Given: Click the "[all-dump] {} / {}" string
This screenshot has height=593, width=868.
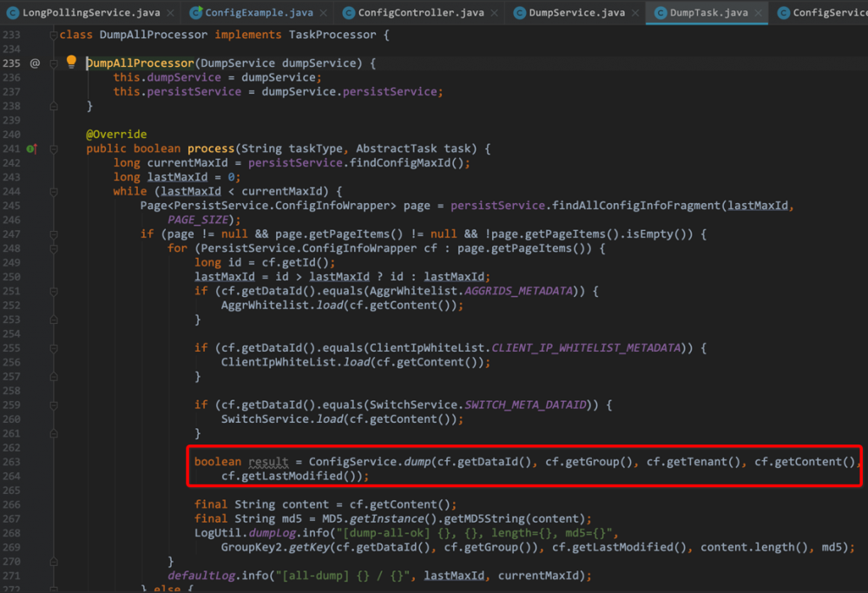Looking at the screenshot, I should [x=343, y=576].
